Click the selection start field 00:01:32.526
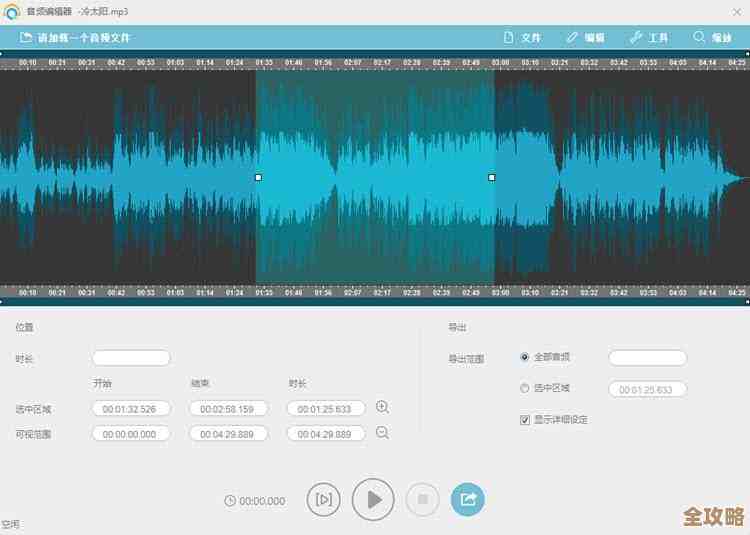The image size is (750, 535). [131, 409]
